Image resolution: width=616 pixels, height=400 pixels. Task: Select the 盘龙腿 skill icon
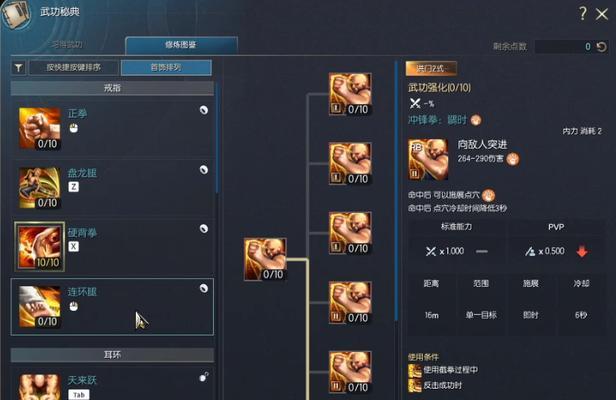(x=40, y=188)
